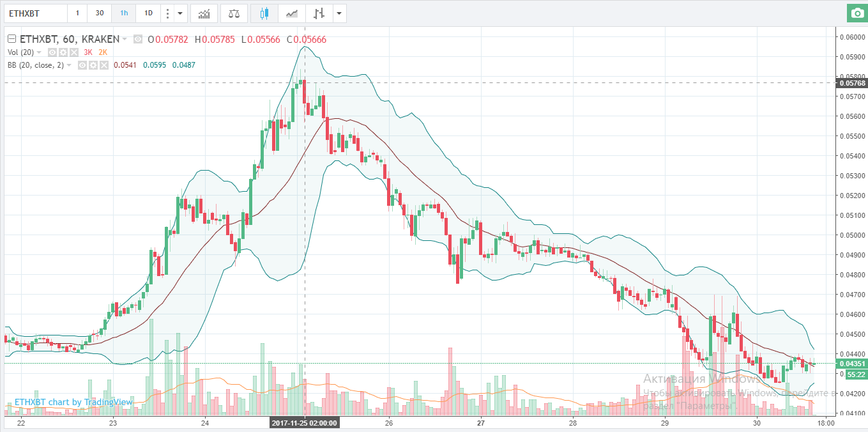Toggle visibility of the Vol (20) indicator
The height and width of the screenshot is (432, 868).
point(53,52)
